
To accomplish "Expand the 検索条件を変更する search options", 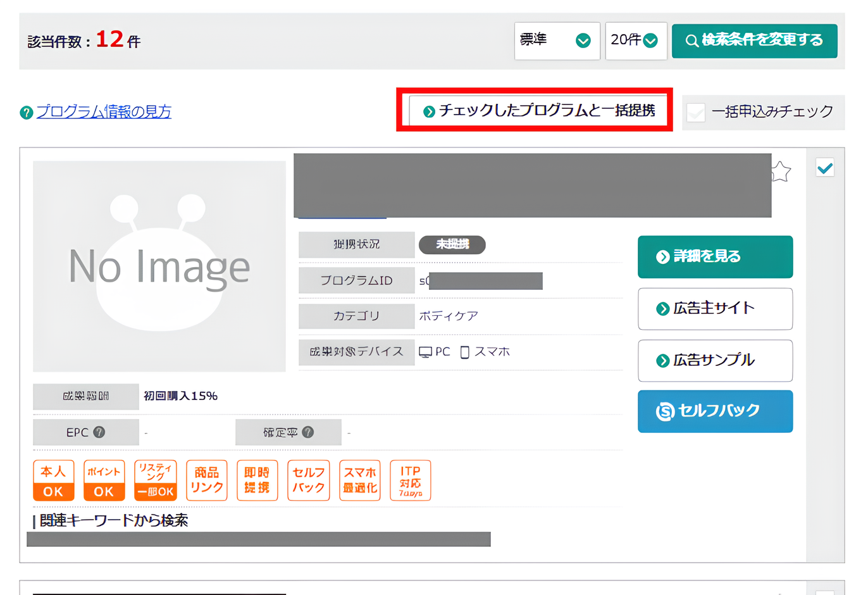I will click(x=754, y=41).
